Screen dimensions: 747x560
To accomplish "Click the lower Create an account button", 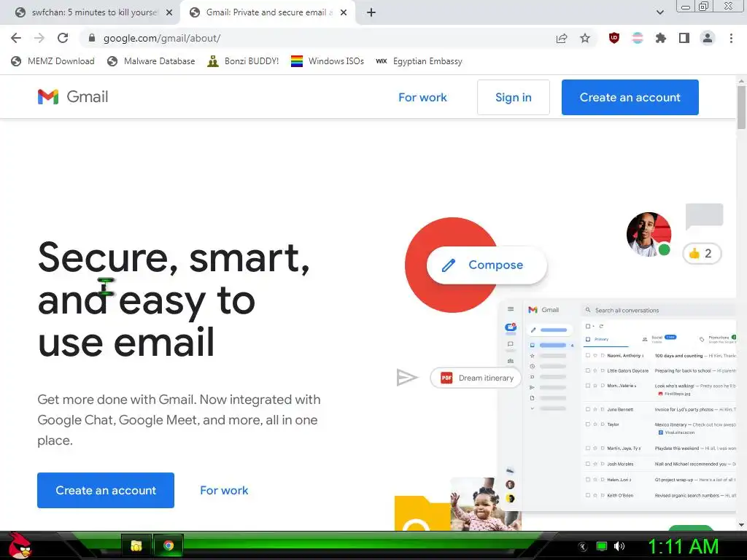I will tap(106, 490).
